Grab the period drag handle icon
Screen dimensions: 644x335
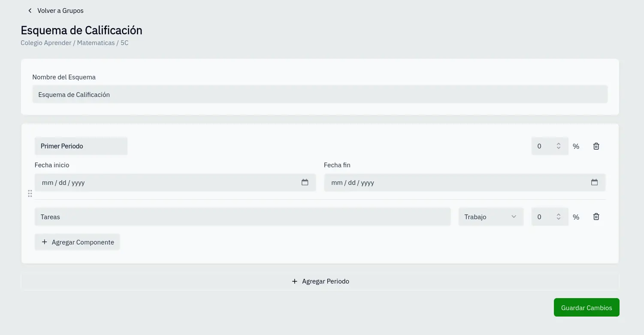pos(30,193)
